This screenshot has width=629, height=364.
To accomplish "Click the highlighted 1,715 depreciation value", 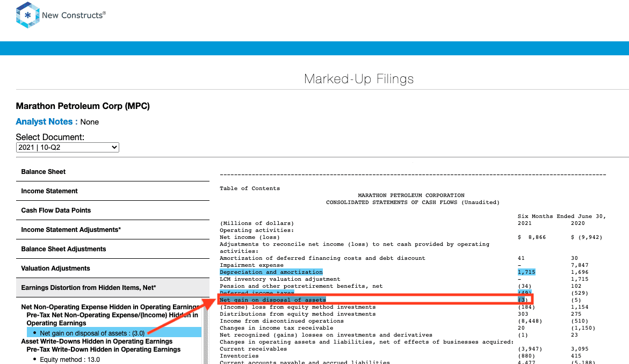I will coord(526,272).
